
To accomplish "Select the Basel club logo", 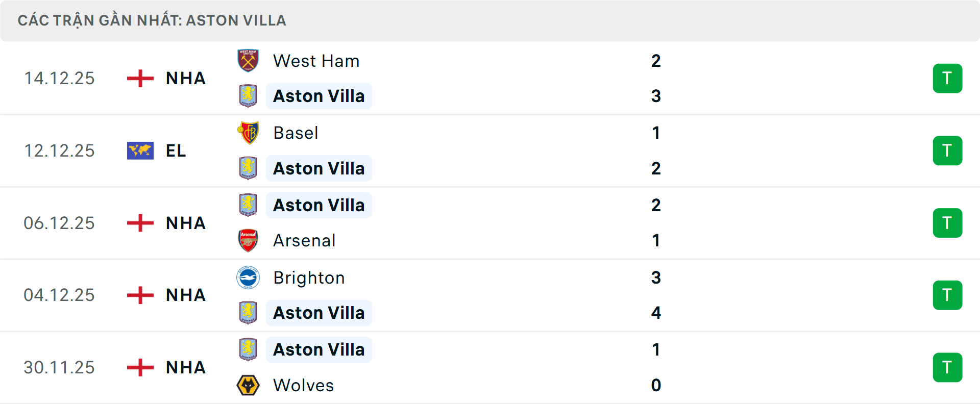I will [x=249, y=133].
